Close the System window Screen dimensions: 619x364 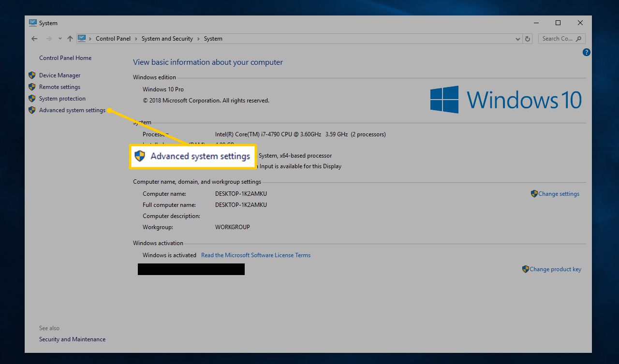click(x=580, y=23)
